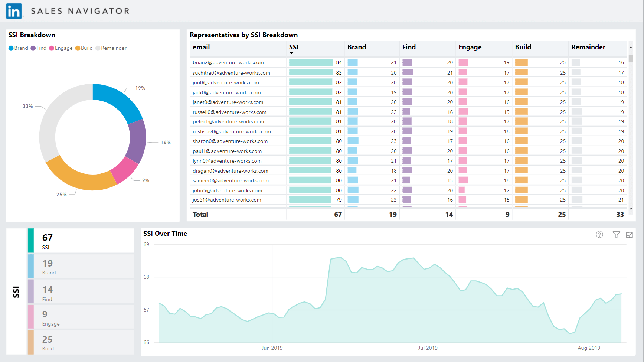This screenshot has height=362, width=644.
Task: Sort table by the email column header
Action: tap(201, 47)
